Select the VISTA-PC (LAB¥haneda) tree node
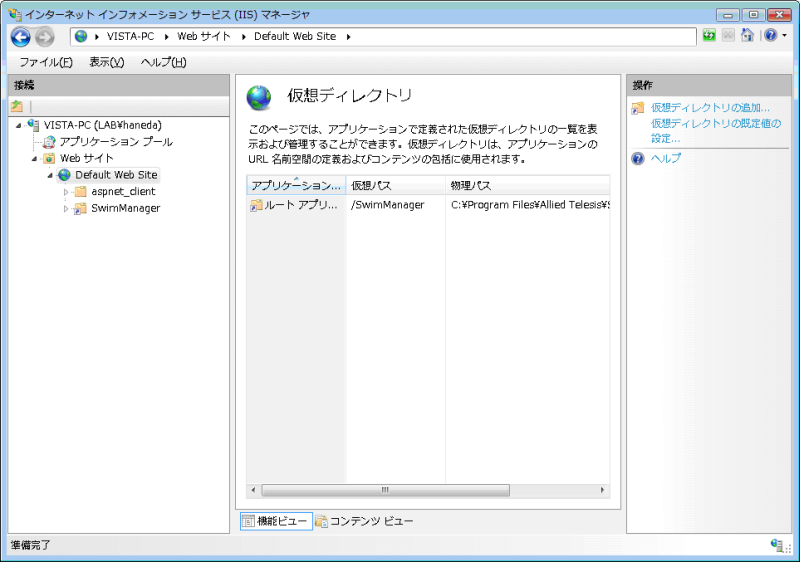Image resolution: width=800 pixels, height=562 pixels. pos(103,125)
